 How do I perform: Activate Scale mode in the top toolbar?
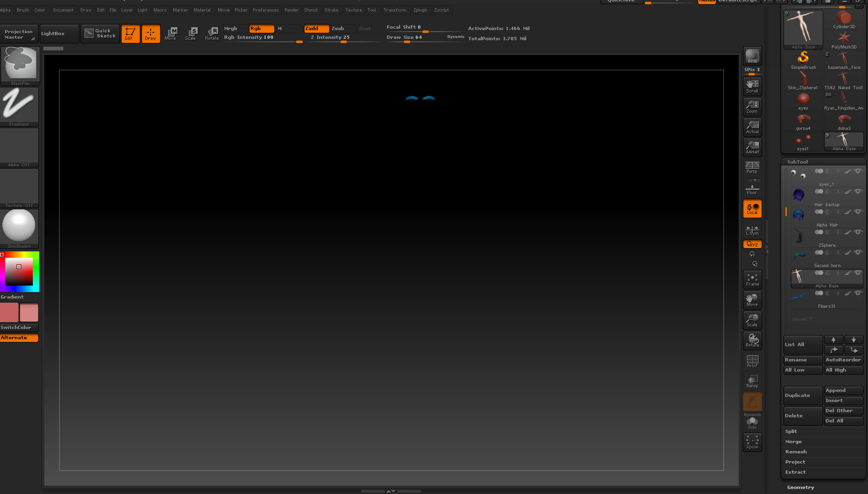click(191, 33)
